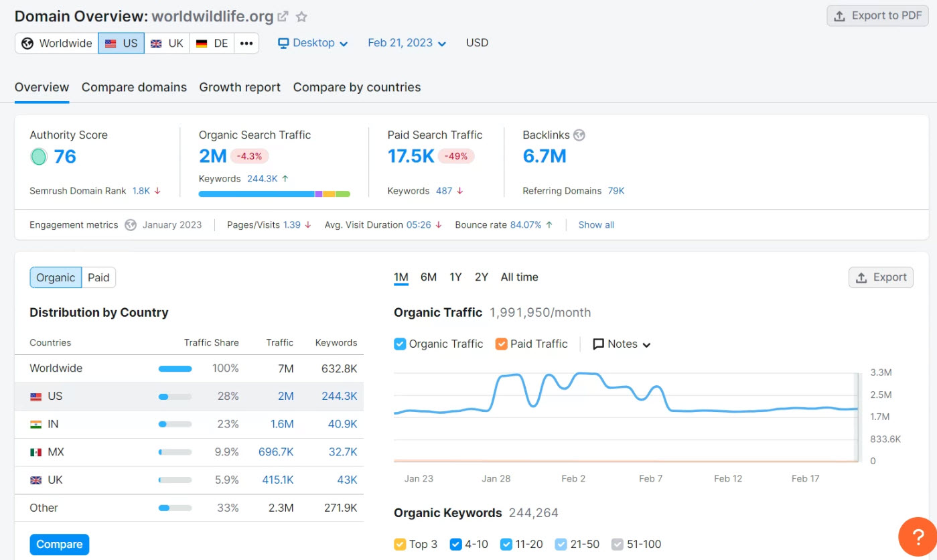Open the 244.3K organic keywords link
This screenshot has width=937, height=560.
tap(263, 179)
